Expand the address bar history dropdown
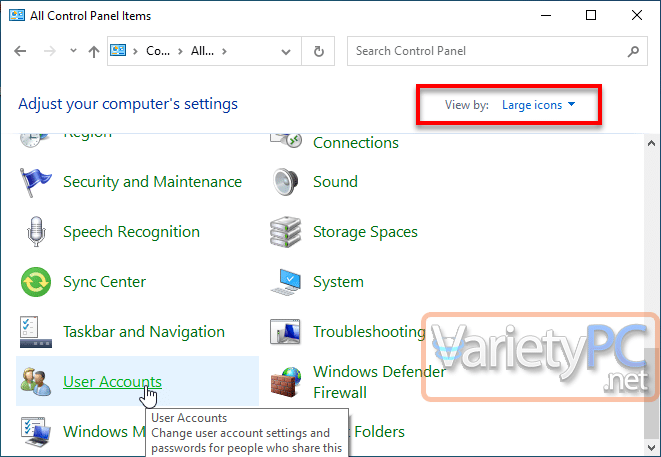 click(286, 51)
